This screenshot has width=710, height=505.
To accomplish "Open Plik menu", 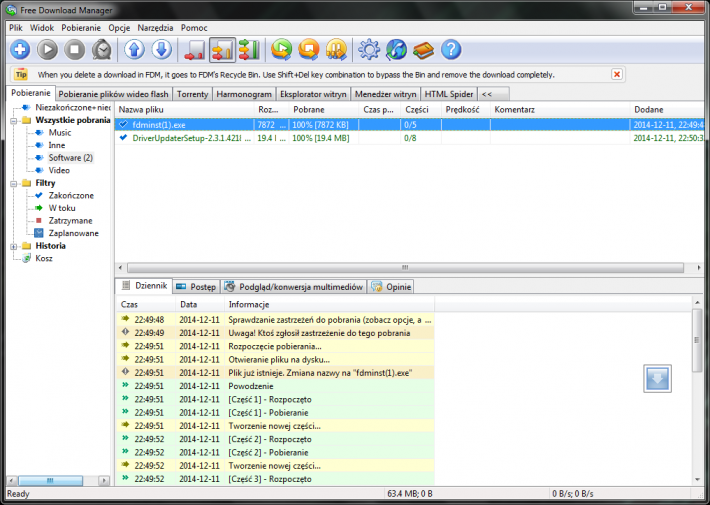I will 15,28.
